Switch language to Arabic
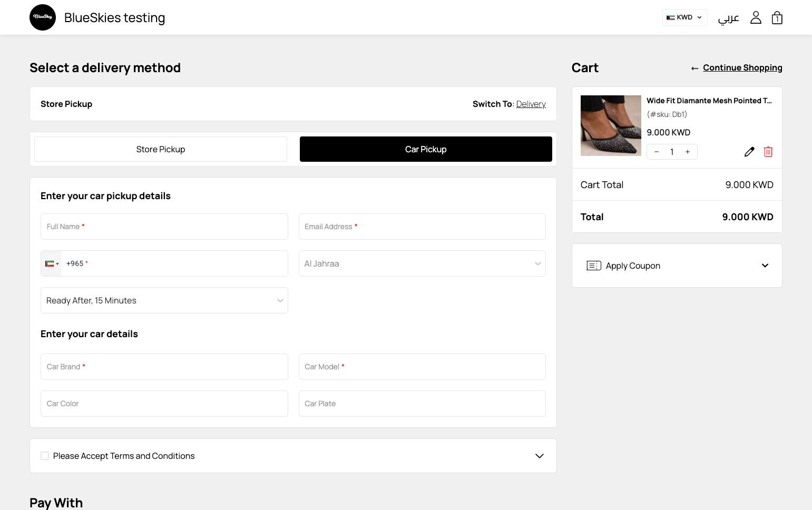Viewport: 812px width, 510px height. (728, 18)
